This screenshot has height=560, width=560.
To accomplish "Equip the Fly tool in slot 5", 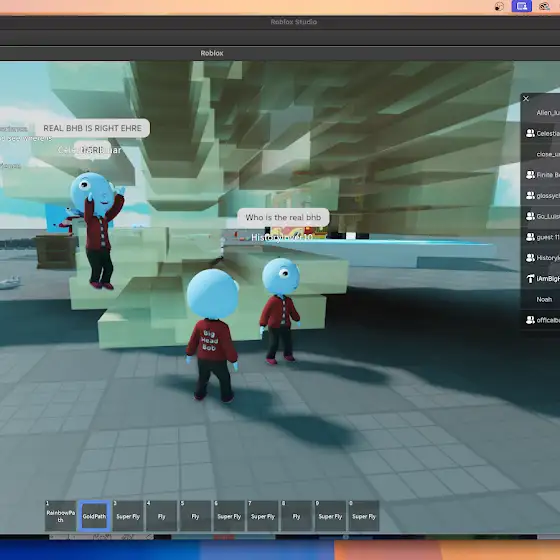I will 195,516.
